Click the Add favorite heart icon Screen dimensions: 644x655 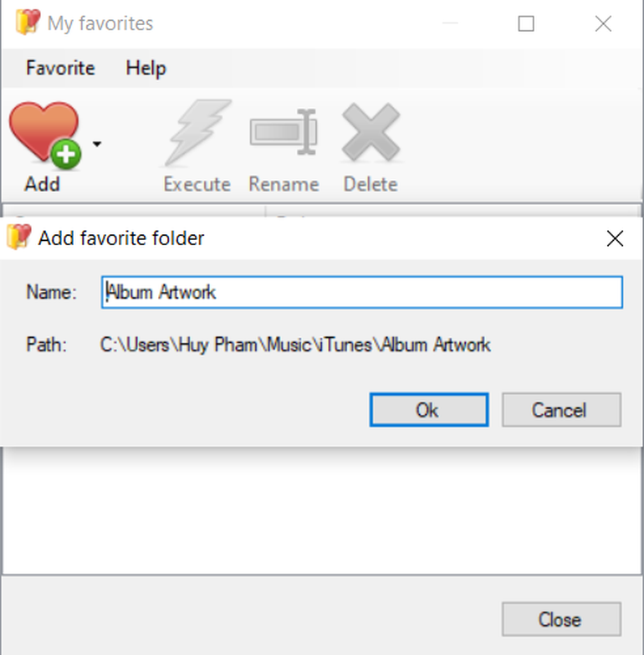[x=44, y=136]
